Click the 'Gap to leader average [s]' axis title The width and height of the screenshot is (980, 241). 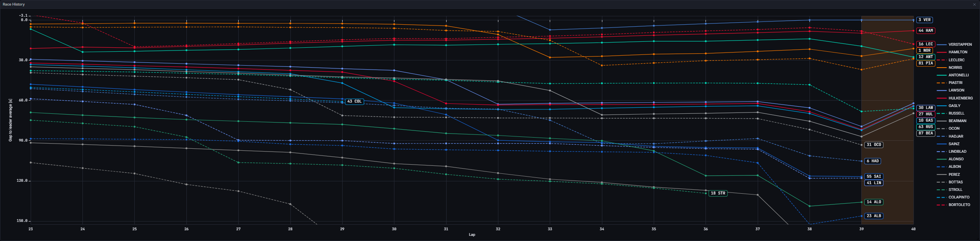click(11, 120)
